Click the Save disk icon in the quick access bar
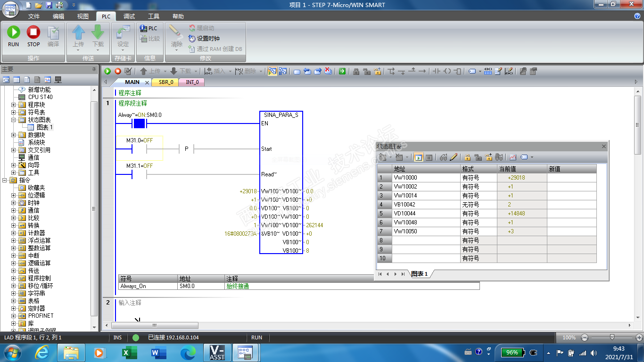Viewport: 644px width, 362px height. (x=49, y=5)
